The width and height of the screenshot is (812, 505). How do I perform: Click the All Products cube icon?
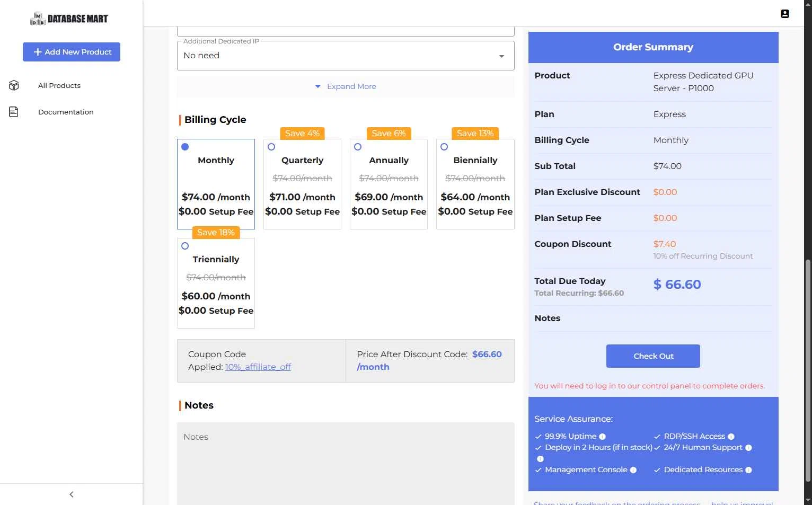click(x=14, y=85)
